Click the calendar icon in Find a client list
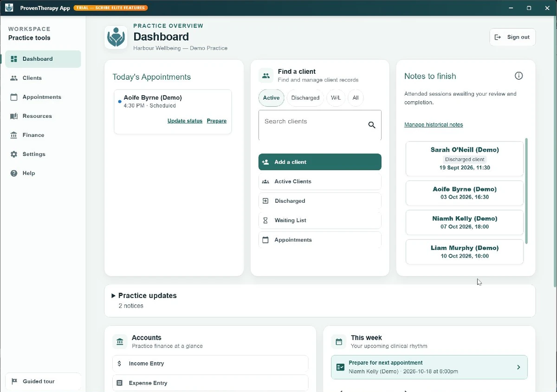 coord(266,240)
